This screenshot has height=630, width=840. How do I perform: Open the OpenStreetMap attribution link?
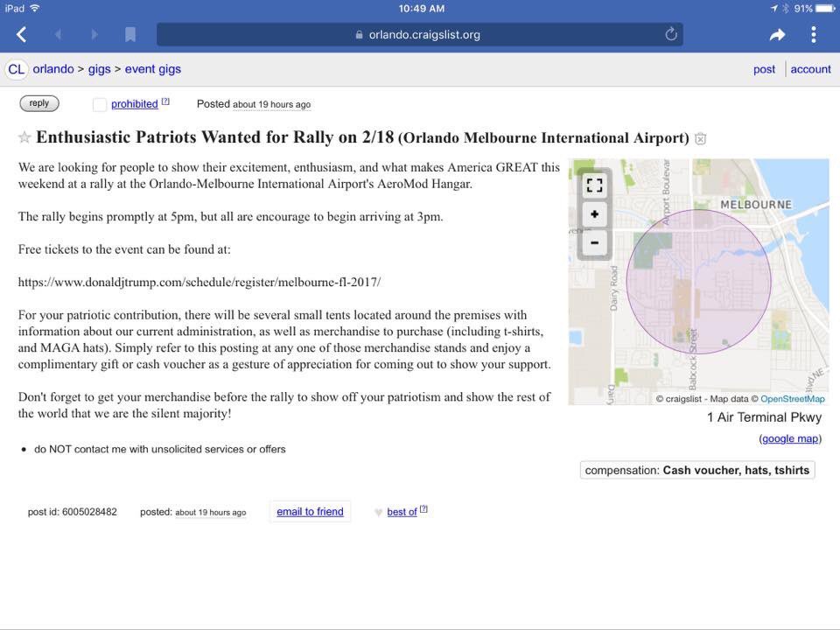[x=793, y=399]
